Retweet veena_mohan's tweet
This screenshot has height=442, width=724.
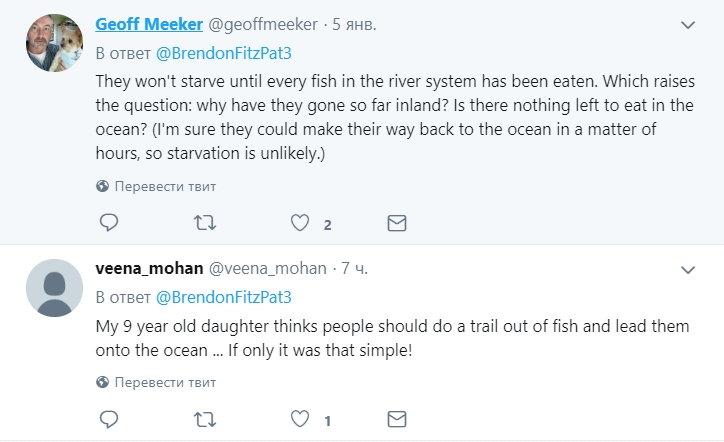coord(204,419)
